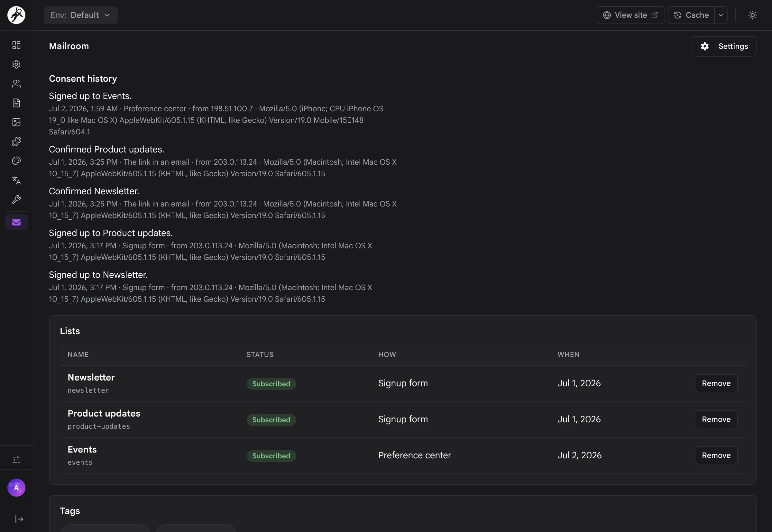Click the NAME column header
This screenshot has height=532, width=772.
[78, 355]
